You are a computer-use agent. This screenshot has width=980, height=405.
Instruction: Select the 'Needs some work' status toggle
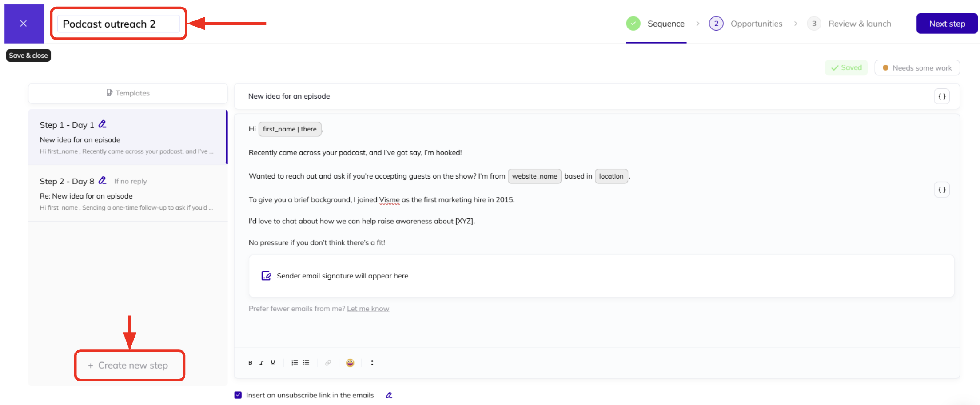(x=916, y=67)
